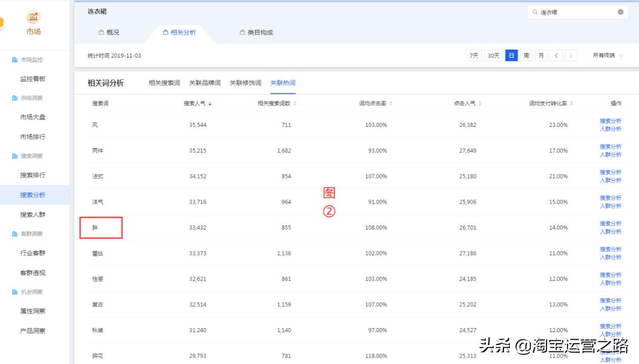This screenshot has height=364, width=639.
Task: Select the 市场监控 sidebar section icon
Action: [14, 59]
